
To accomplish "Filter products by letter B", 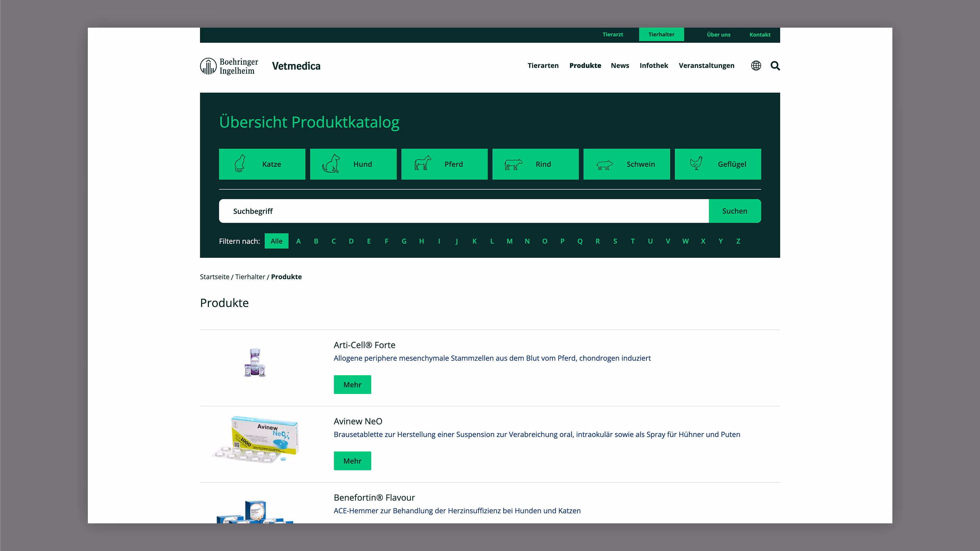I will 316,241.
